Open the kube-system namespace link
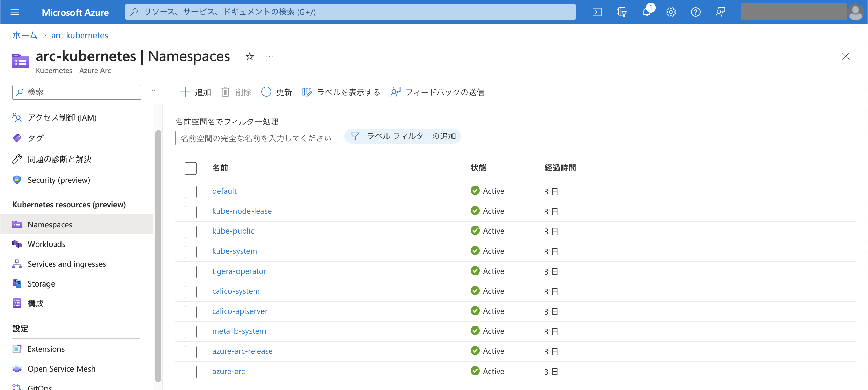The image size is (868, 390). point(234,251)
